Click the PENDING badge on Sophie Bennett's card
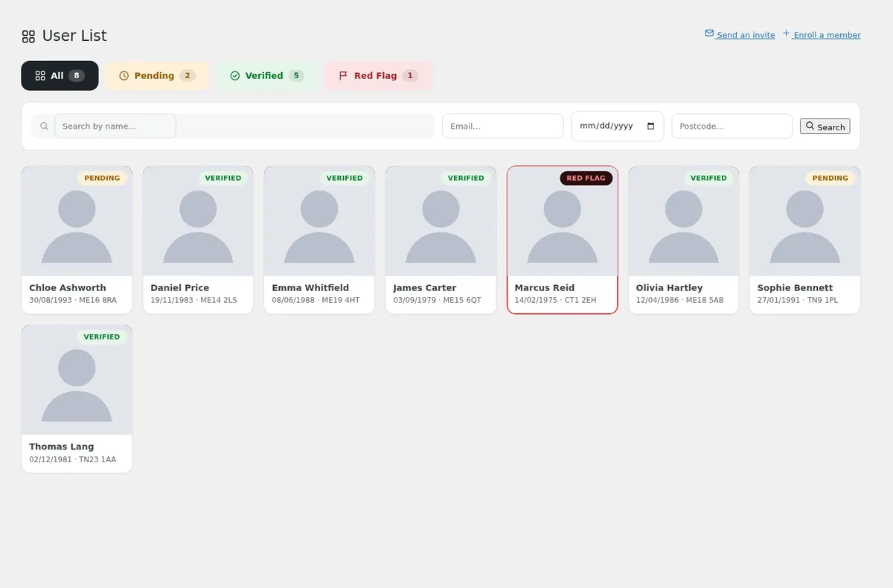This screenshot has width=893, height=588. click(x=830, y=179)
